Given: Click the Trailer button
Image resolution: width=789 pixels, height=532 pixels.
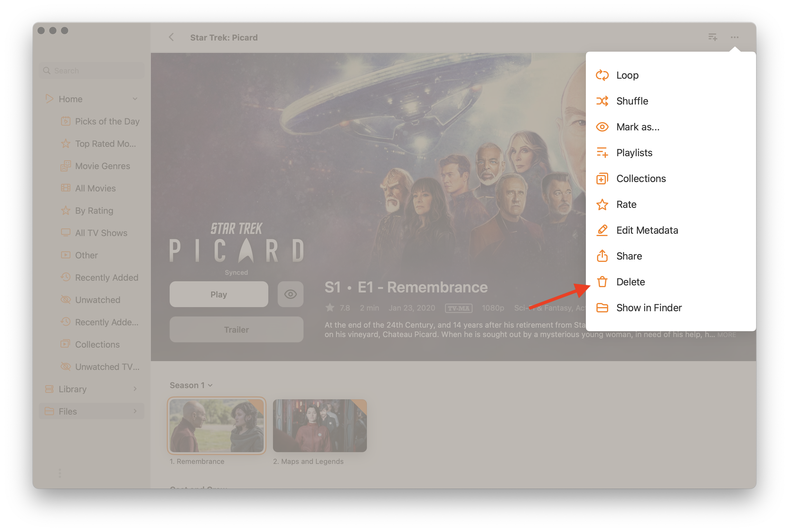Looking at the screenshot, I should point(236,329).
